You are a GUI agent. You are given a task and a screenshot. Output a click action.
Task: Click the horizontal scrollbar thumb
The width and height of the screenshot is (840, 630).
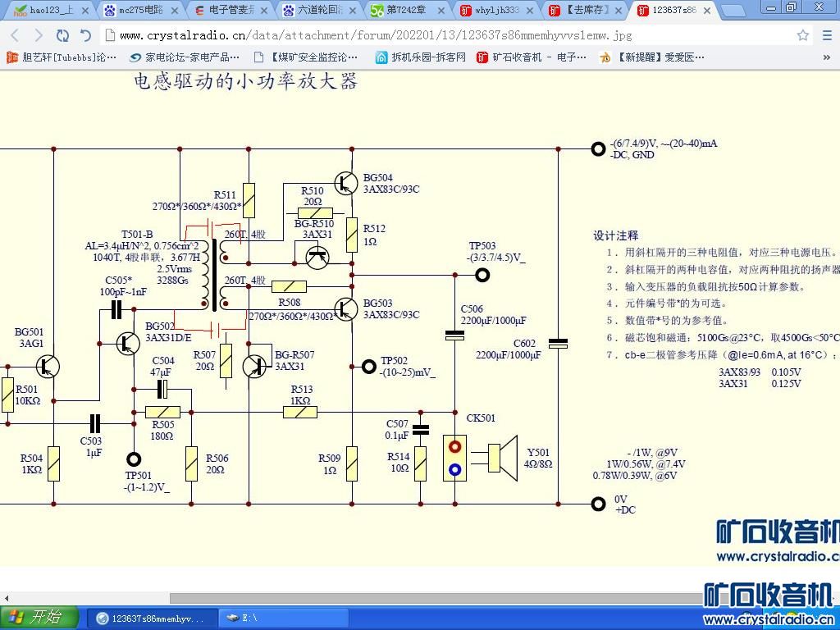[x=436, y=597]
